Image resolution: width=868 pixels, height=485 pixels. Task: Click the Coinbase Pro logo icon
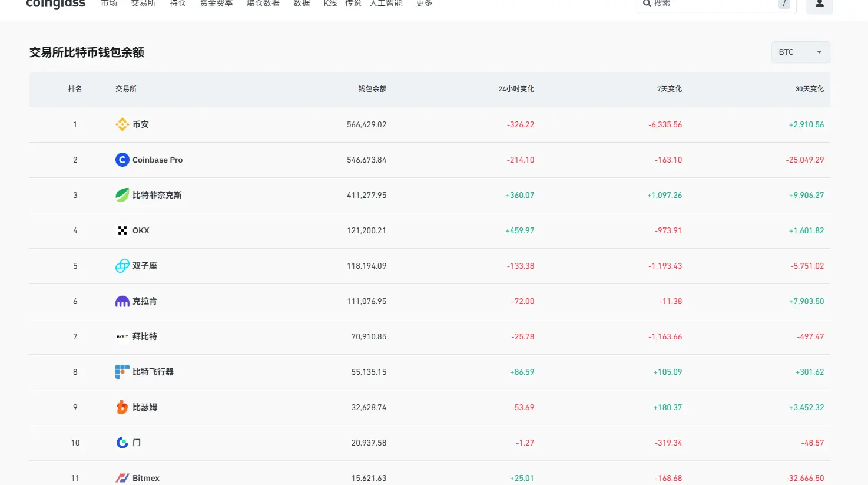(x=122, y=160)
